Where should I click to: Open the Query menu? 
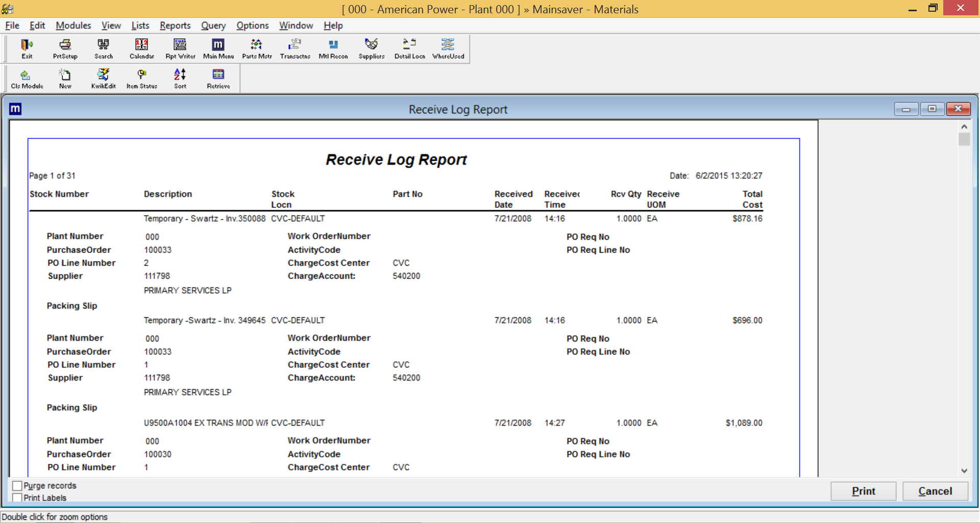point(213,26)
